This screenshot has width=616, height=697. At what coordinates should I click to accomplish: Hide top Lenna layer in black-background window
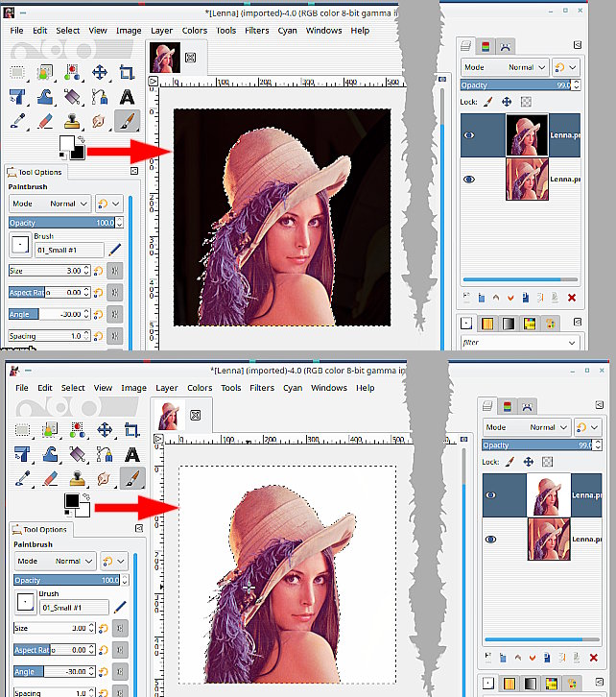pos(469,135)
